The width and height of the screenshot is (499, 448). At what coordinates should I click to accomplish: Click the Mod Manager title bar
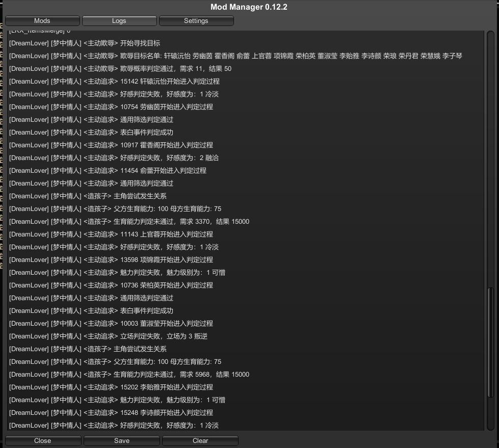point(249,6)
